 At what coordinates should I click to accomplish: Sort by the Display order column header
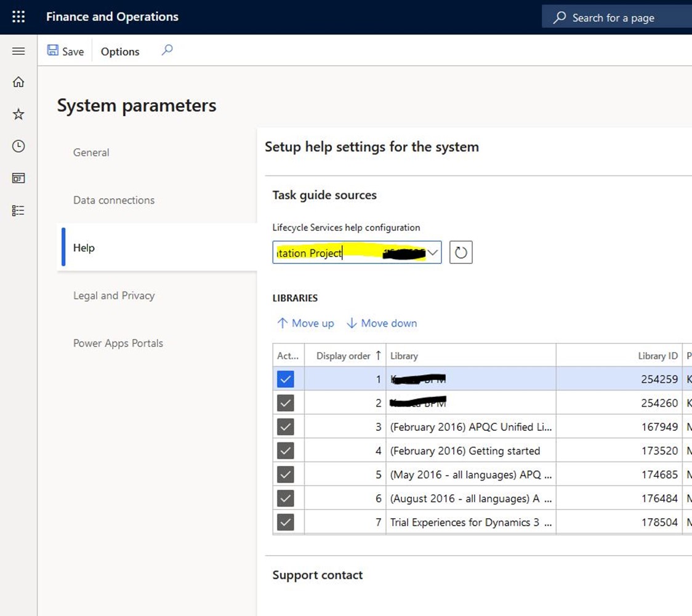[345, 356]
